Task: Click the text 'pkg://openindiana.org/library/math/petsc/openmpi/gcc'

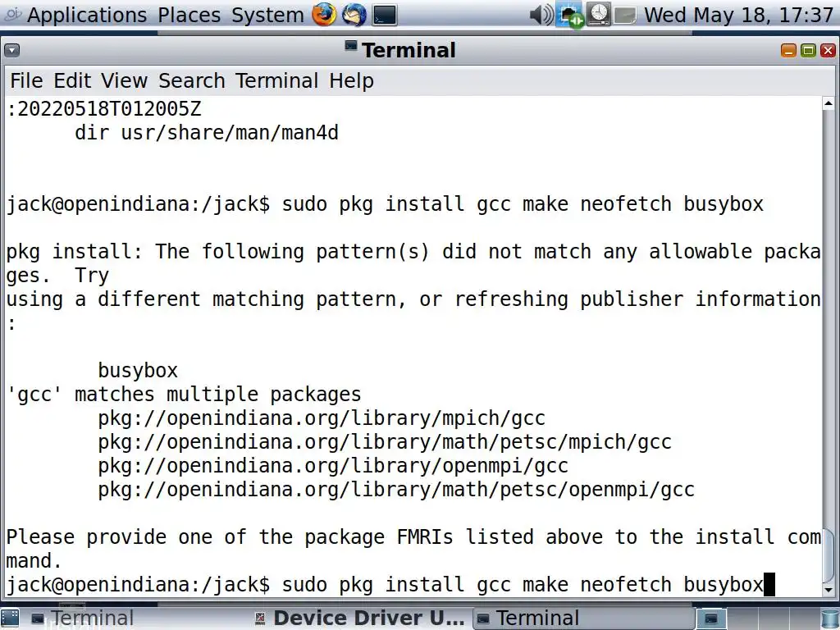Action: (x=396, y=490)
